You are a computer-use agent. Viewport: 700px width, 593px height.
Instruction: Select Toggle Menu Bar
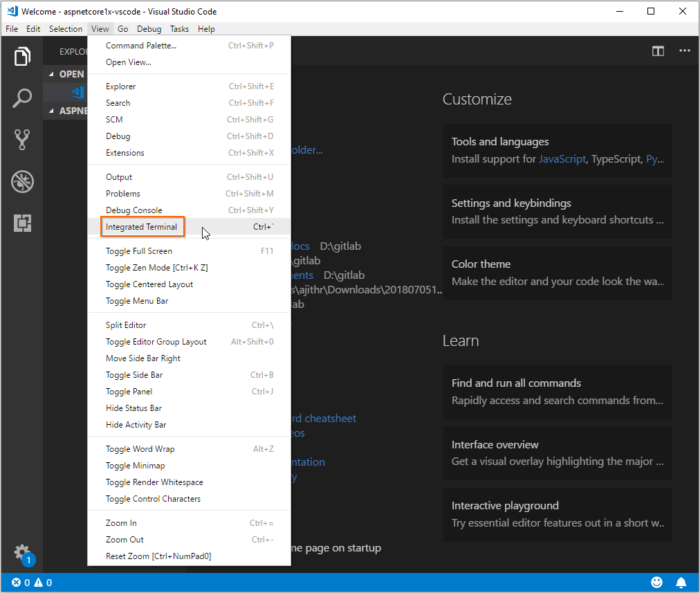190,300
